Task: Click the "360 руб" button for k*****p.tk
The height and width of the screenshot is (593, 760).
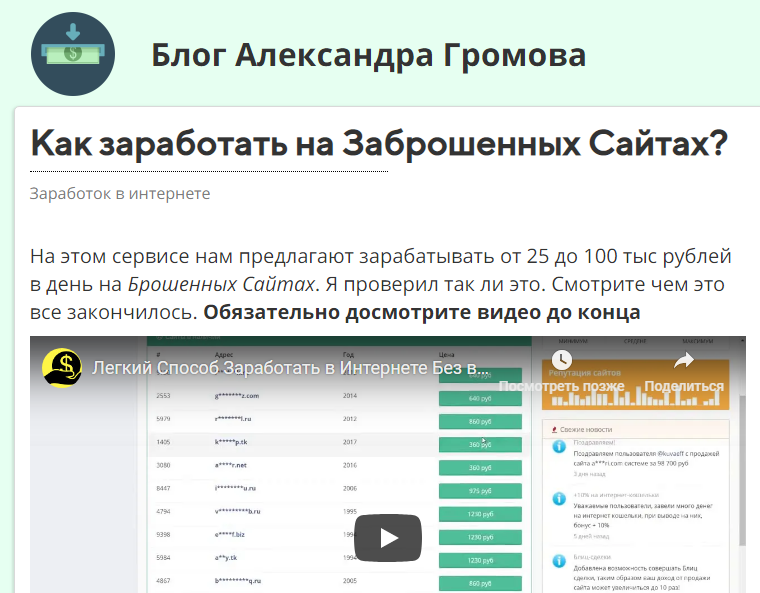Action: click(480, 444)
